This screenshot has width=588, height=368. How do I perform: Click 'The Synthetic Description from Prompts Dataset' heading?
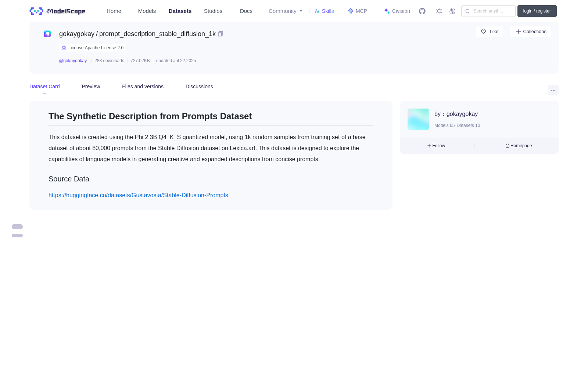(x=150, y=116)
